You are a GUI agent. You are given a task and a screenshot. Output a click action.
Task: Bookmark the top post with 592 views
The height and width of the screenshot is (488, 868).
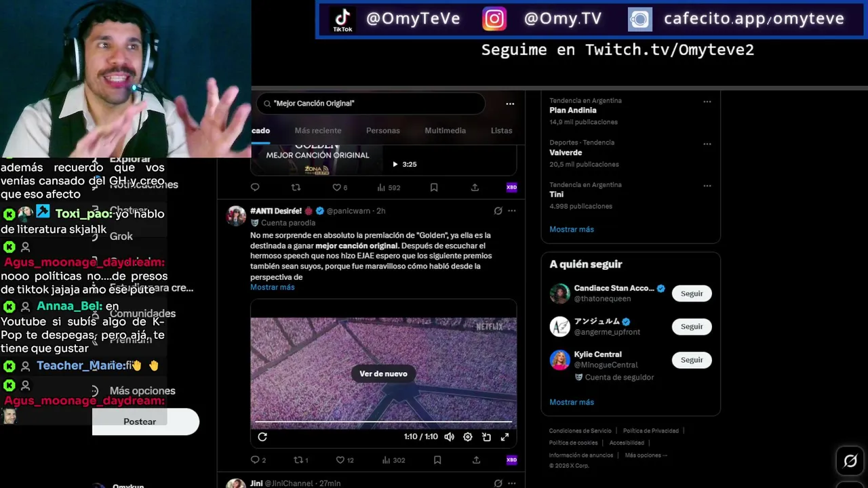pos(434,187)
